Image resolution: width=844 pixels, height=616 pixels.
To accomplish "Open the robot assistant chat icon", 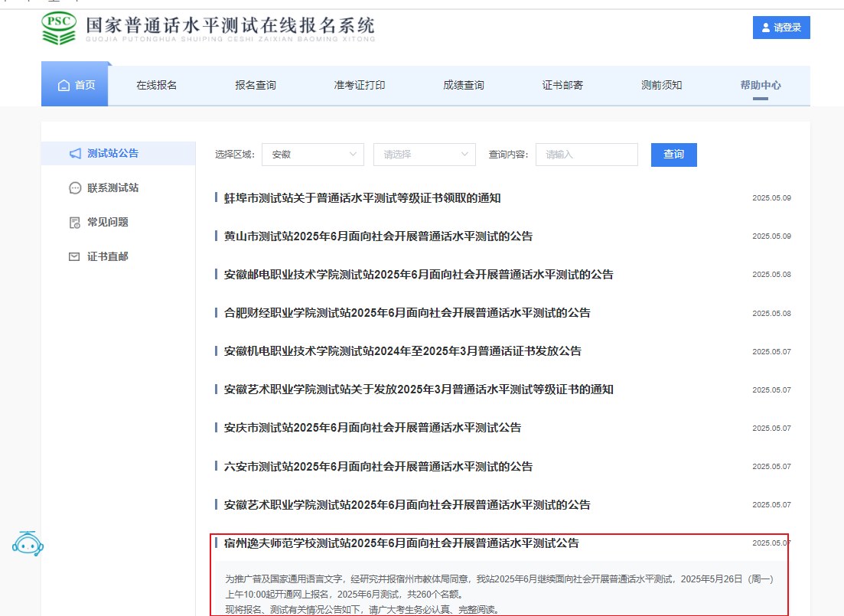I will point(28,544).
